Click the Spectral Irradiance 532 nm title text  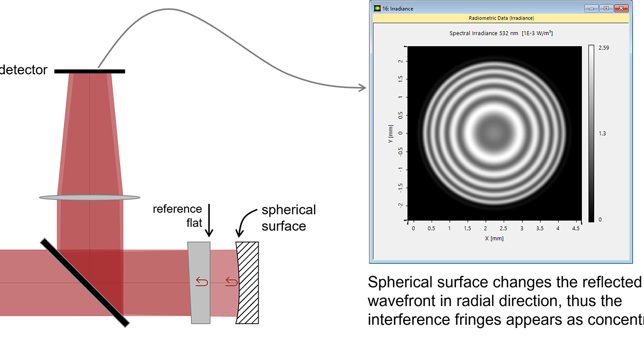(501, 33)
